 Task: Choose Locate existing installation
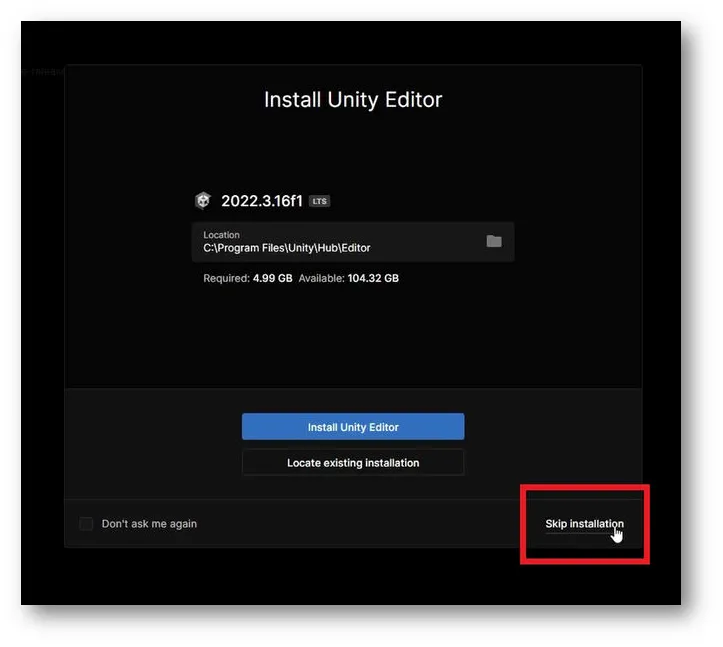(x=353, y=463)
